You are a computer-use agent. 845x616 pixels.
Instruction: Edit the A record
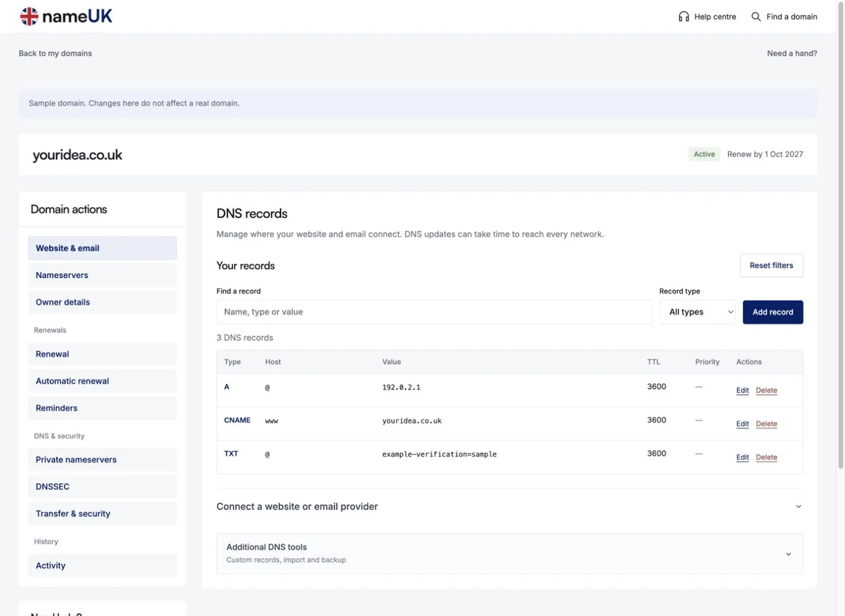point(742,391)
